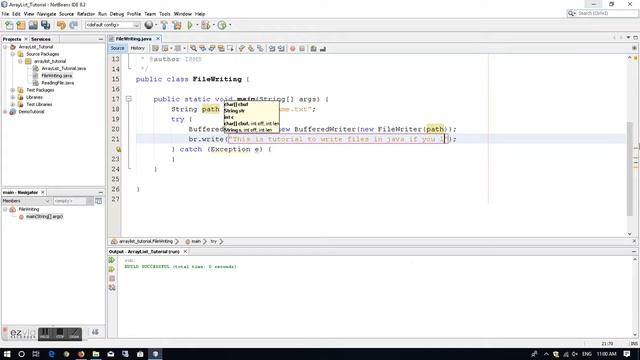The image size is (640, 360).
Task: Click the Save All toolbar icon
Action: pos(45,25)
